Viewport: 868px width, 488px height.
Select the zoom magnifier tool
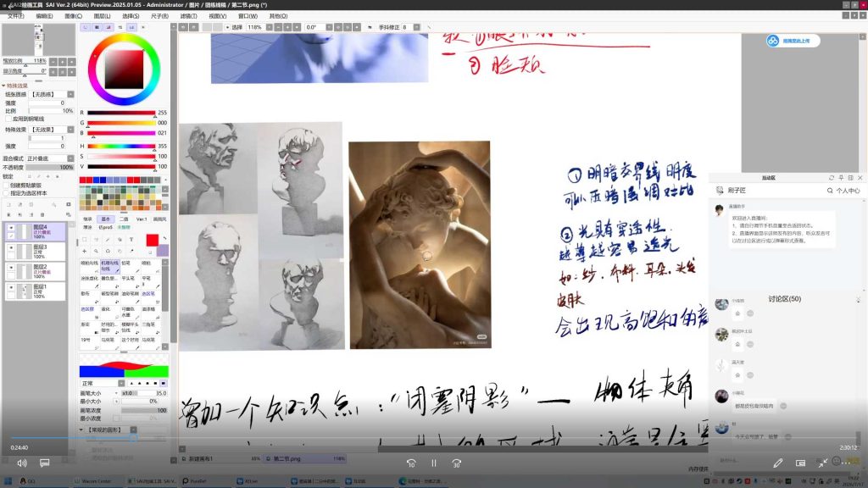point(97,251)
